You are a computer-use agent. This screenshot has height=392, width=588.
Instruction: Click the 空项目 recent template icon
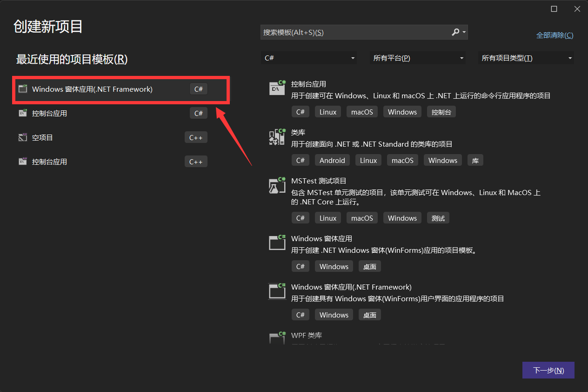pos(23,137)
